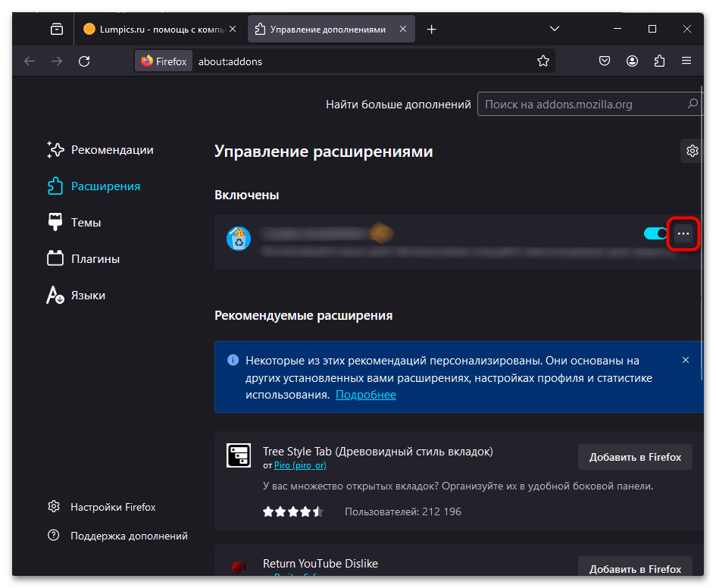Open Темы category in sidebar

(x=74, y=222)
